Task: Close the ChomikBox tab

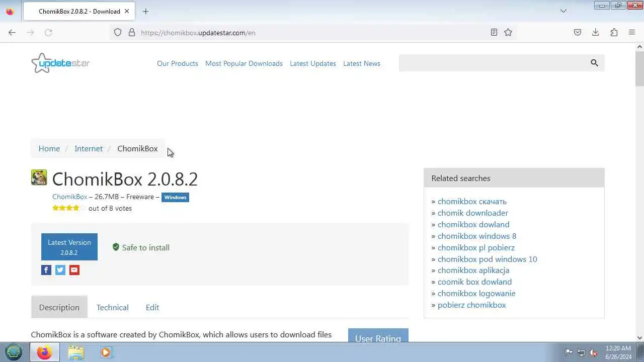Action: (127, 11)
